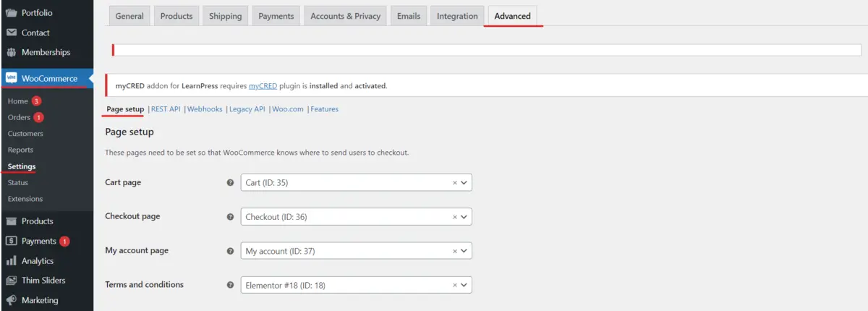Click the Analytics bar chart icon

click(12, 261)
